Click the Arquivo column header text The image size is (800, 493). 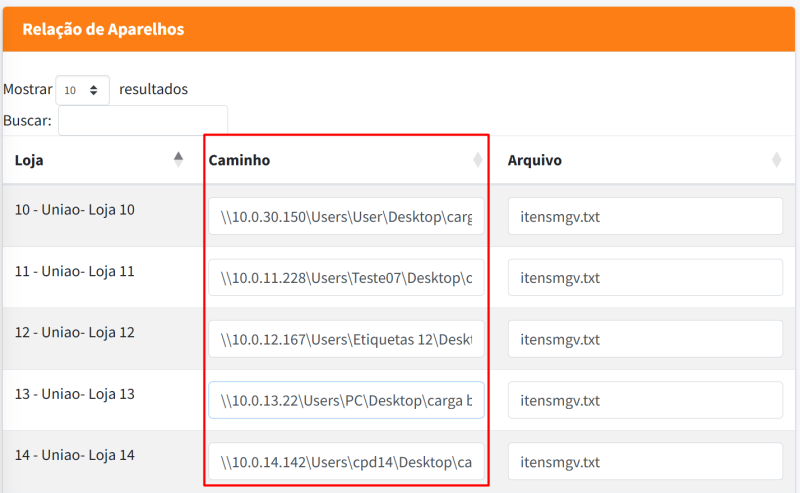coord(534,160)
